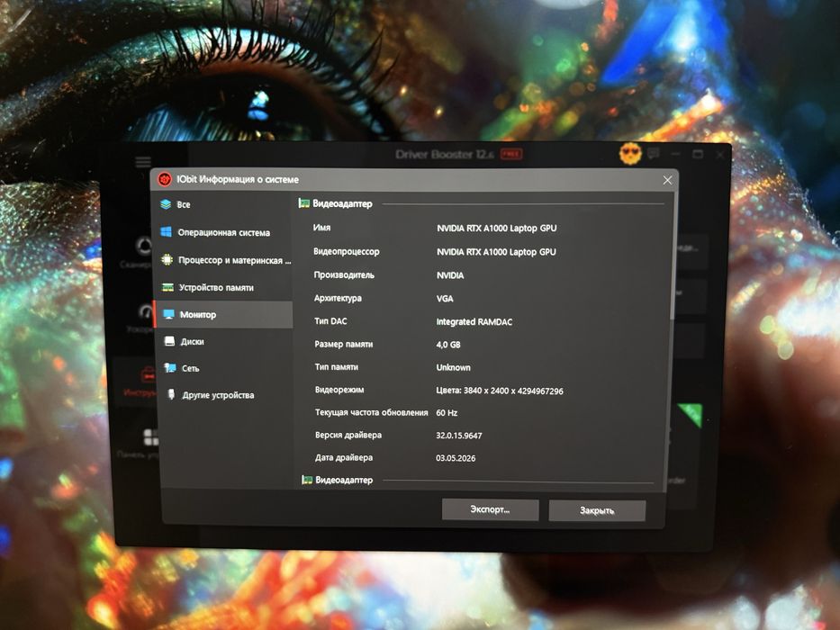Click the USB device icon
840x630 pixels.
[171, 394]
